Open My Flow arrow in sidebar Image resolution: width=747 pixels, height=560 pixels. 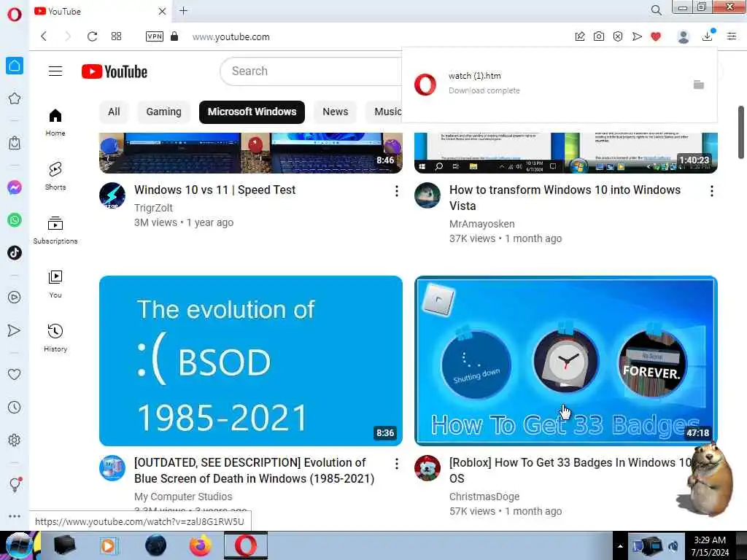(x=15, y=330)
